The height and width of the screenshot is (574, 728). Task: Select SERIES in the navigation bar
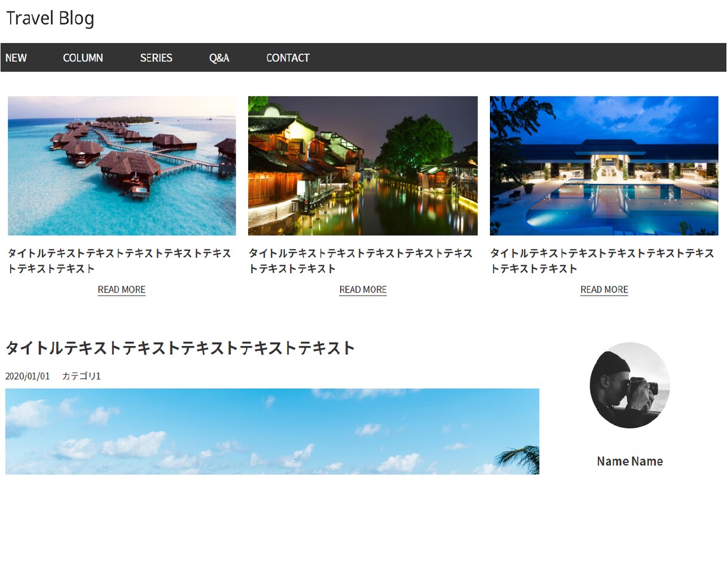pos(156,58)
